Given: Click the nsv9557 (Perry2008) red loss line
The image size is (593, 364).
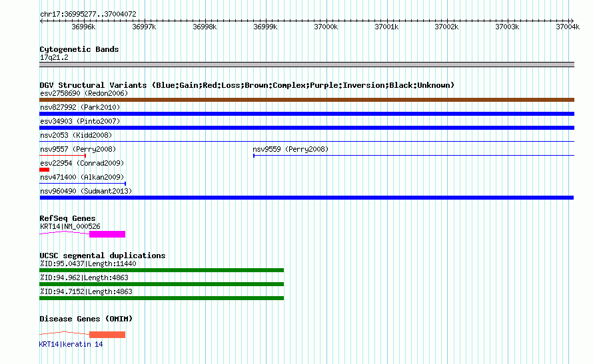Looking at the screenshot, I should (63, 156).
